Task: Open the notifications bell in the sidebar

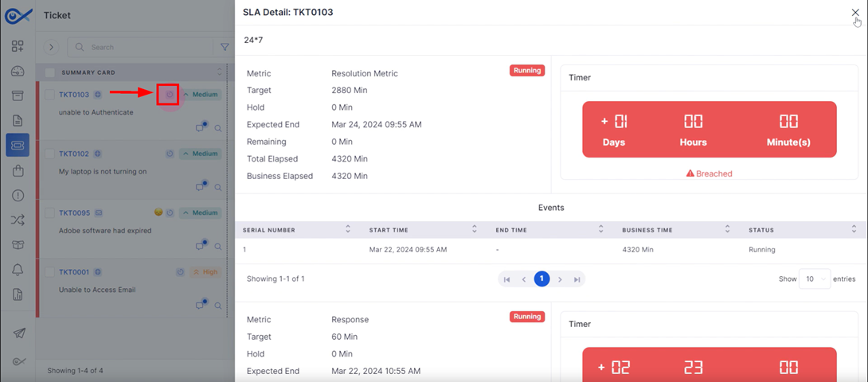Action: [x=18, y=270]
